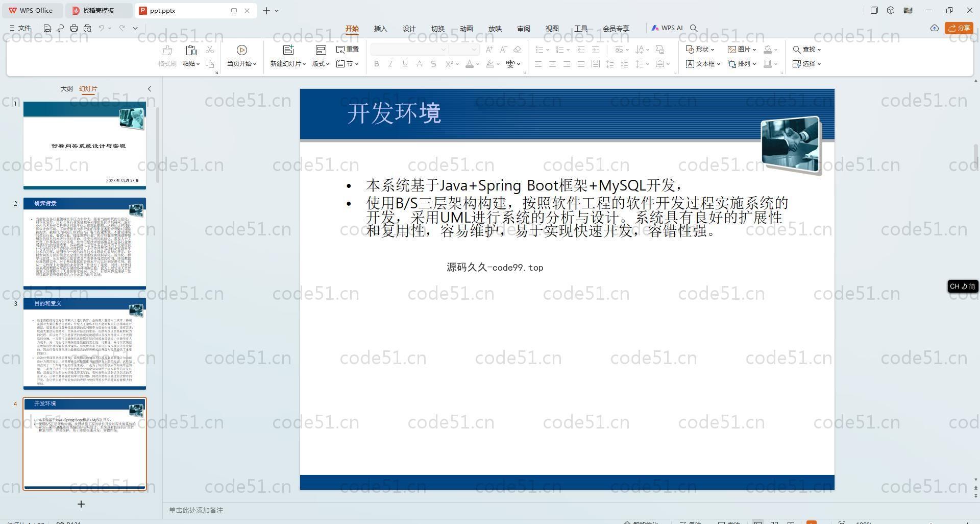Click the bulleted list icon

(x=540, y=50)
